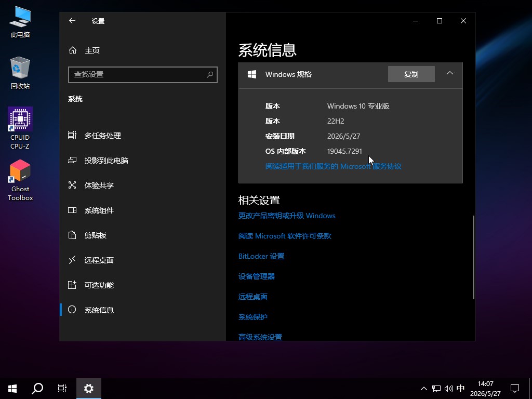Image resolution: width=532 pixels, height=399 pixels.
Task: Click the 相关设置 heading
Action: pos(259,200)
